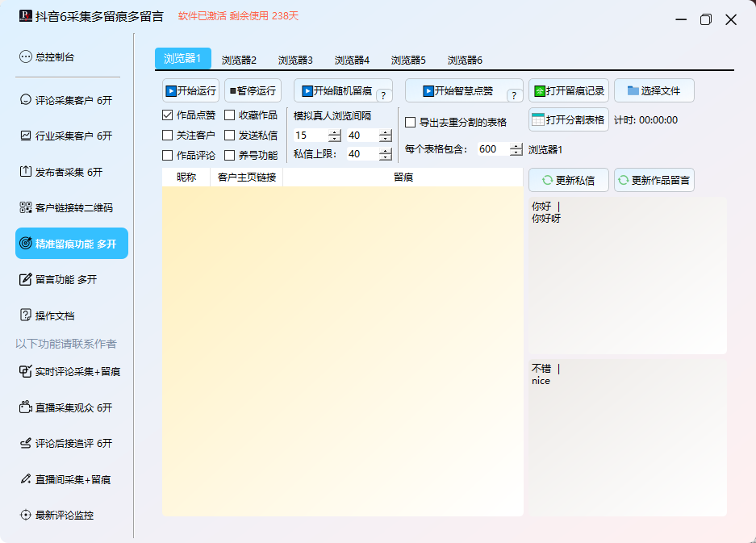The image size is (756, 543).
Task: Decrease 每个表格包含 value with down arrow
Action: click(x=516, y=152)
